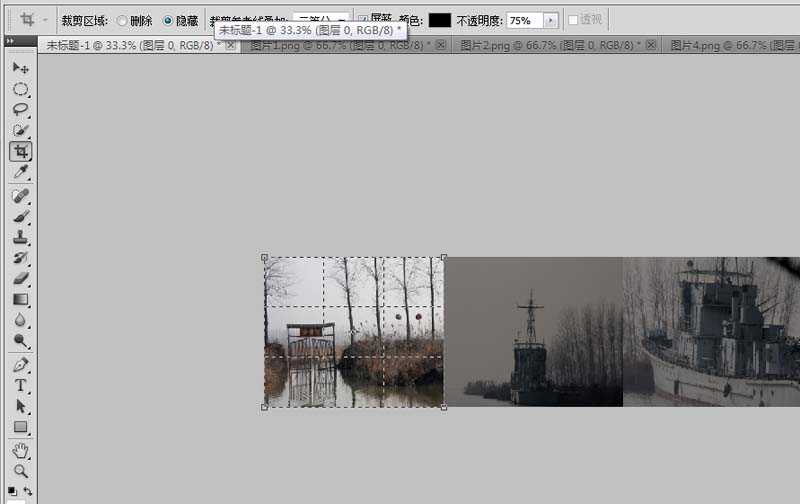Choose the Horizontal Type tool

point(20,385)
